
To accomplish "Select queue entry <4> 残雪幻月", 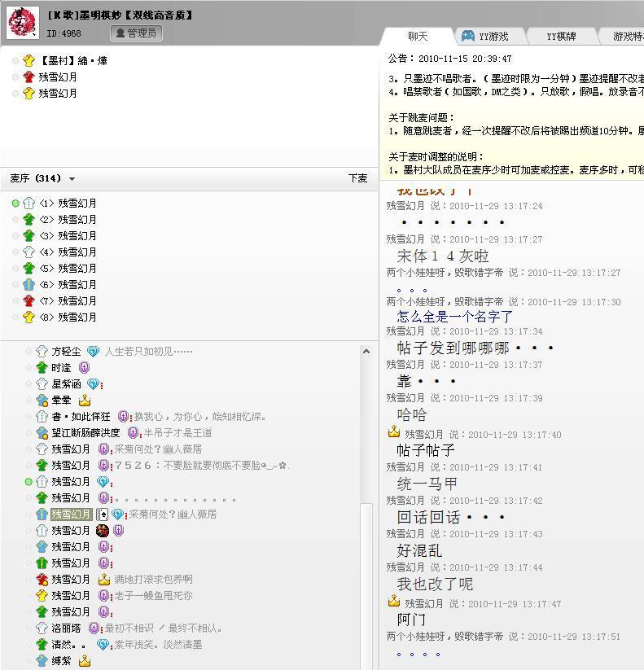I will (x=77, y=252).
